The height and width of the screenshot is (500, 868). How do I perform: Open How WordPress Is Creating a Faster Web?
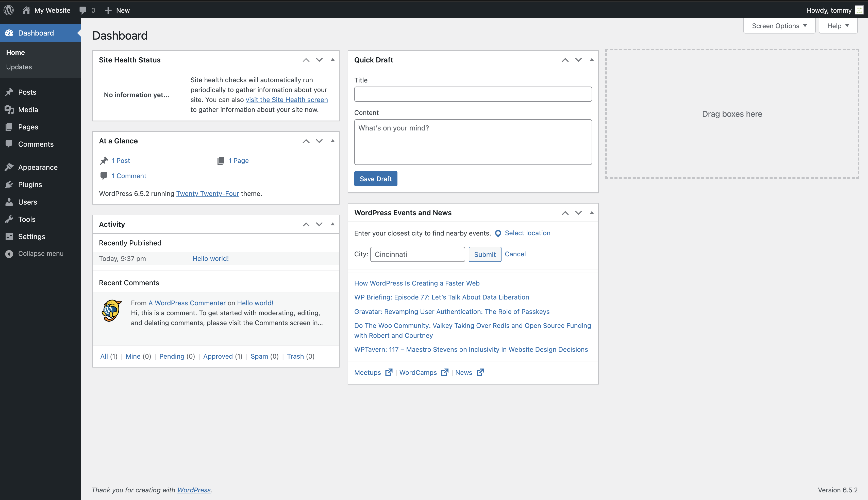point(417,283)
